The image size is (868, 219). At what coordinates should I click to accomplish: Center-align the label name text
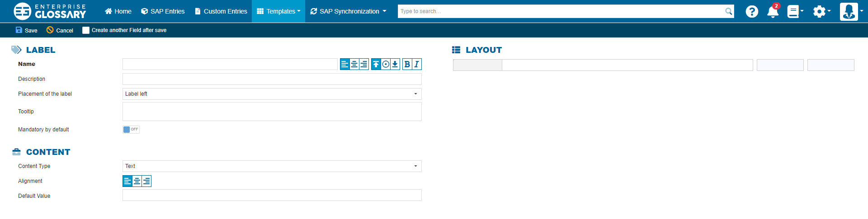(354, 64)
